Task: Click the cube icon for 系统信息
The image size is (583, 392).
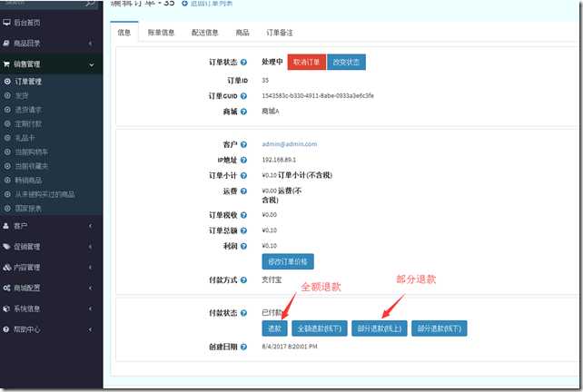Action: point(6,309)
